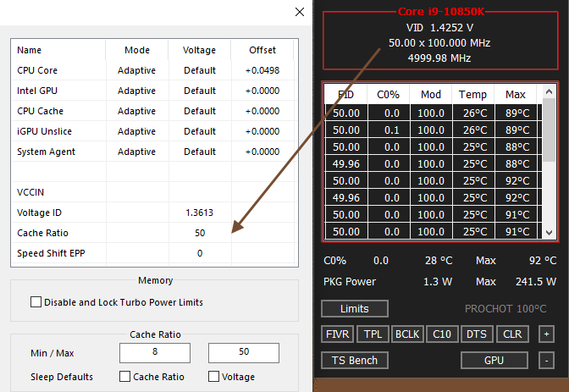Viewport: 569px width, 392px height.
Task: Click the Voltage ID value 1.3613
Action: 199,213
